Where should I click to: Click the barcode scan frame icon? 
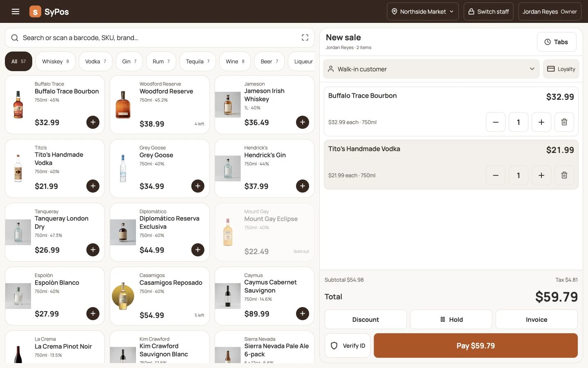point(305,38)
